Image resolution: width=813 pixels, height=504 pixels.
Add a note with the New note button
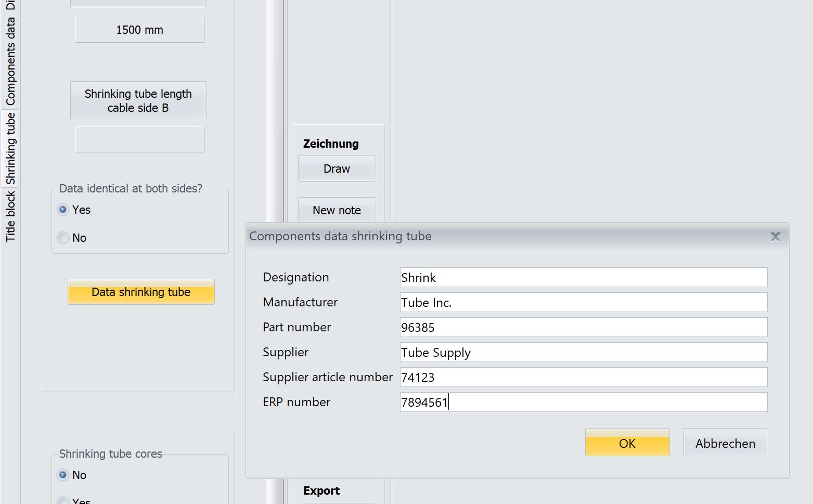click(337, 210)
